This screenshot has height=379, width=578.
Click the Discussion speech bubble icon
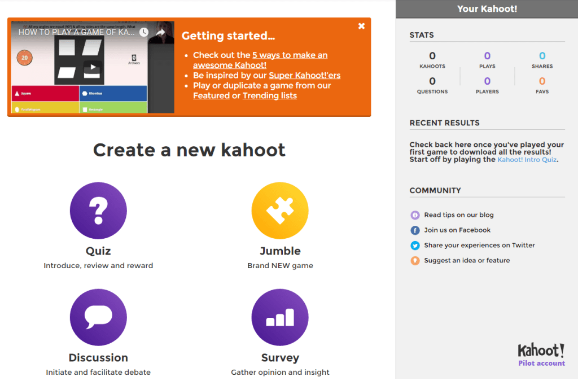coord(98,317)
